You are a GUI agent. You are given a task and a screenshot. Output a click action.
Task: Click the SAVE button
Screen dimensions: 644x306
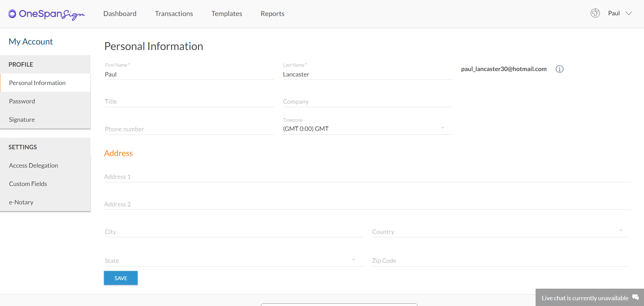121,278
